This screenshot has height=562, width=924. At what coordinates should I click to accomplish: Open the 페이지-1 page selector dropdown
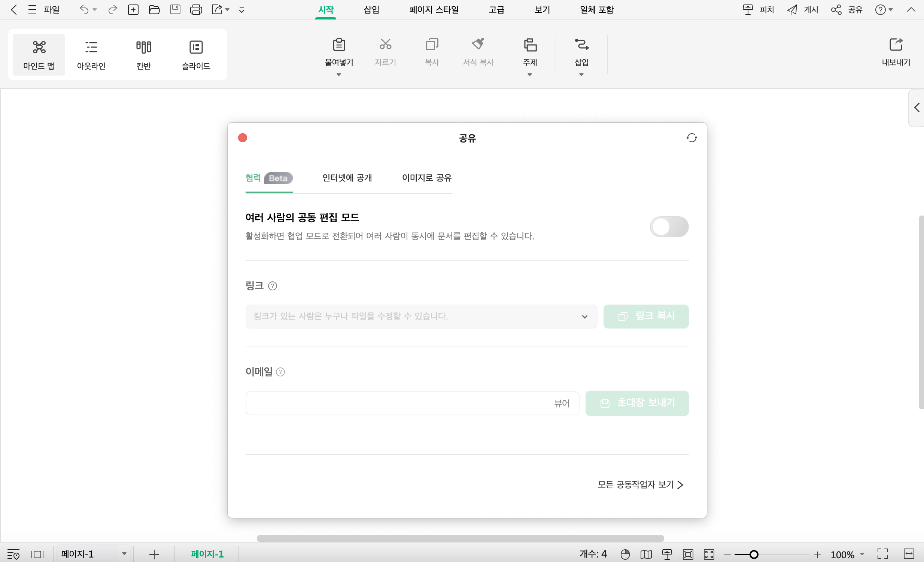click(93, 554)
